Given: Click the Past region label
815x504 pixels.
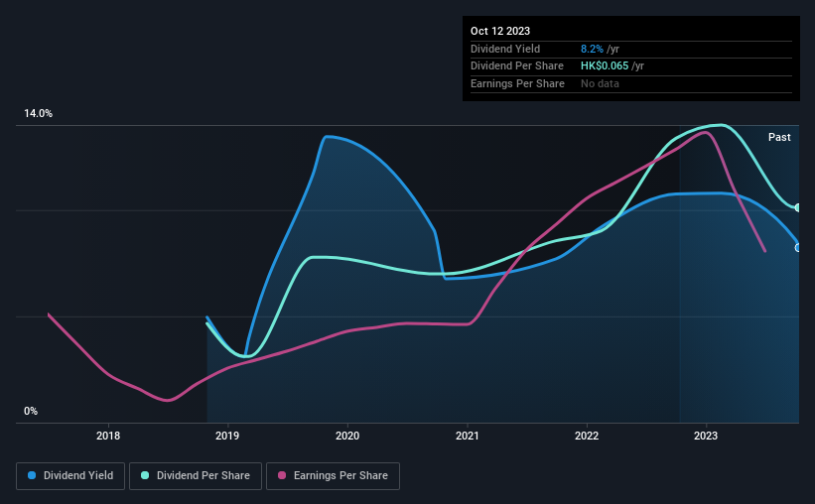Looking at the screenshot, I should [779, 137].
